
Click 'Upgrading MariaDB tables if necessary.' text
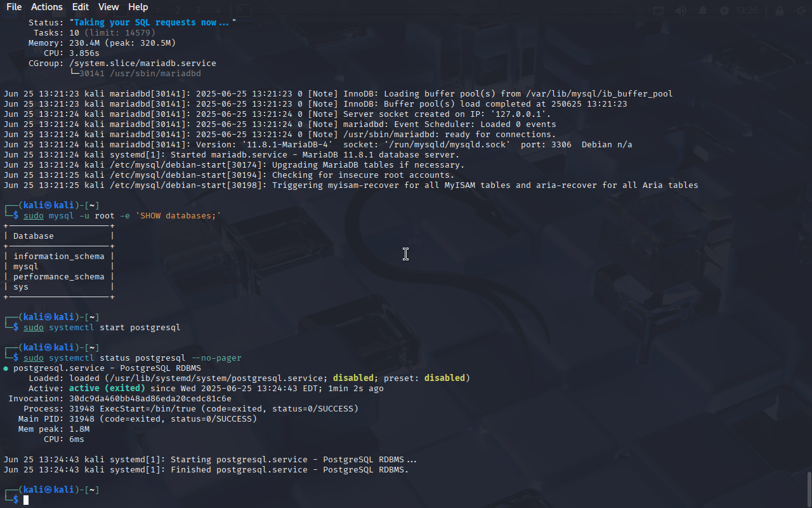click(x=369, y=165)
